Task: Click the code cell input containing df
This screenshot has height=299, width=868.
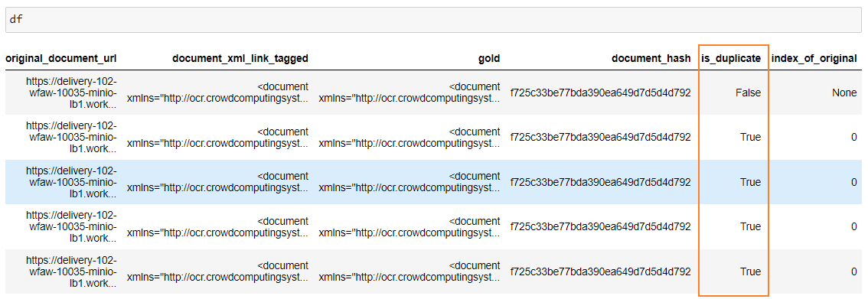Action: coord(434,20)
